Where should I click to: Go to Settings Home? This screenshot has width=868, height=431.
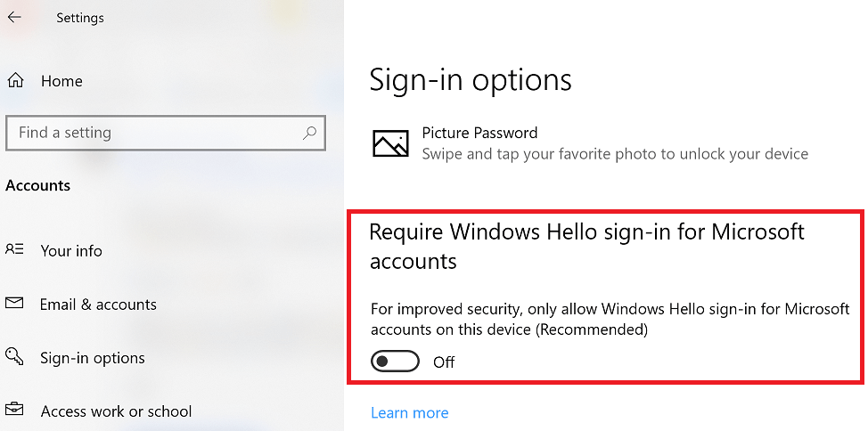(x=61, y=81)
